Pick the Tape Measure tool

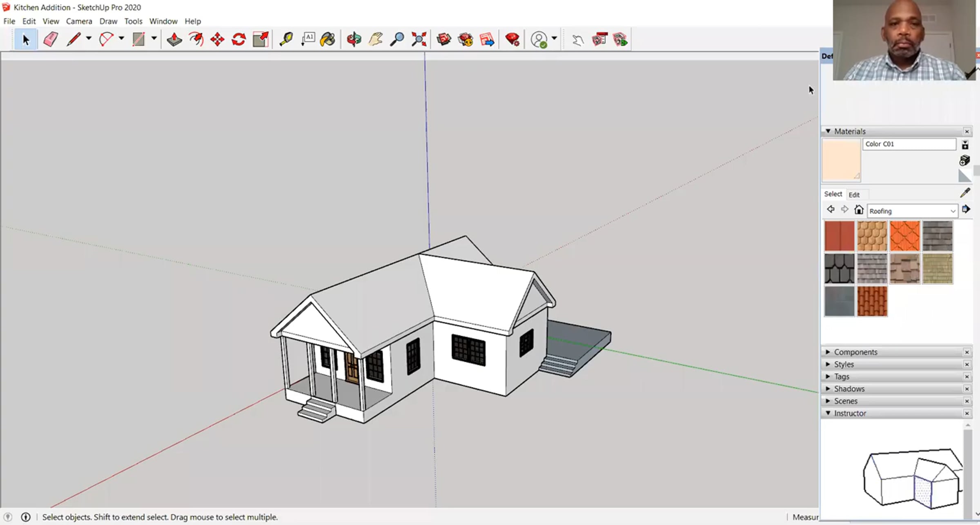(286, 40)
